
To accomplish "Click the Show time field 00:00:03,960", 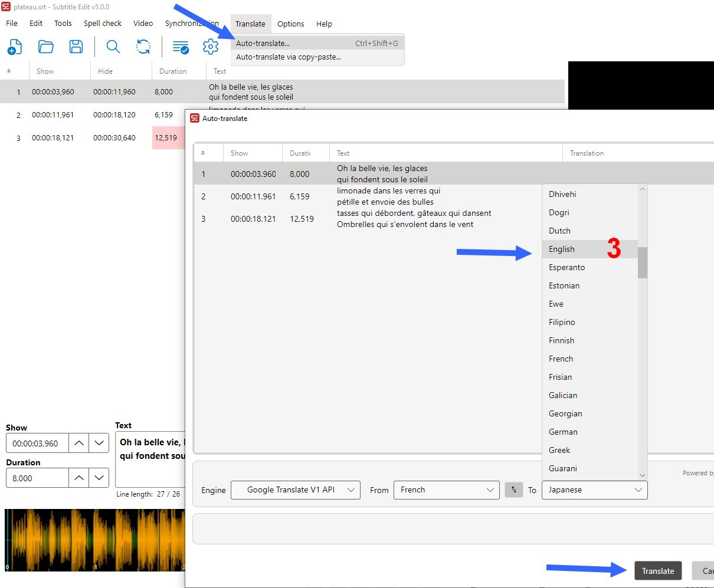I will point(37,443).
